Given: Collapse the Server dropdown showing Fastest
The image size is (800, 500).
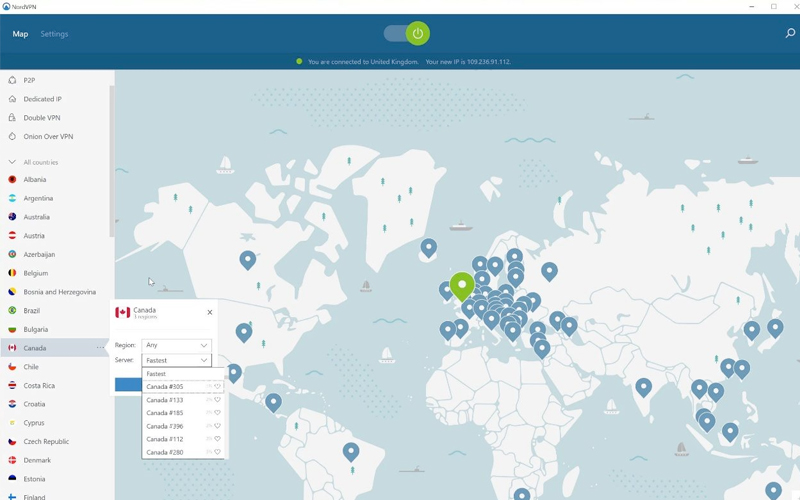Looking at the screenshot, I should click(x=176, y=360).
